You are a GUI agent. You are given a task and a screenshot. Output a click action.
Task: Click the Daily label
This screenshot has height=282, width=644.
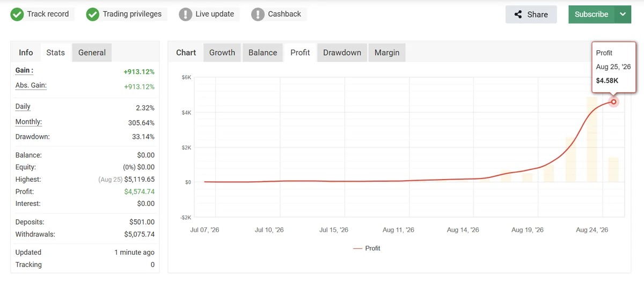[x=23, y=107]
